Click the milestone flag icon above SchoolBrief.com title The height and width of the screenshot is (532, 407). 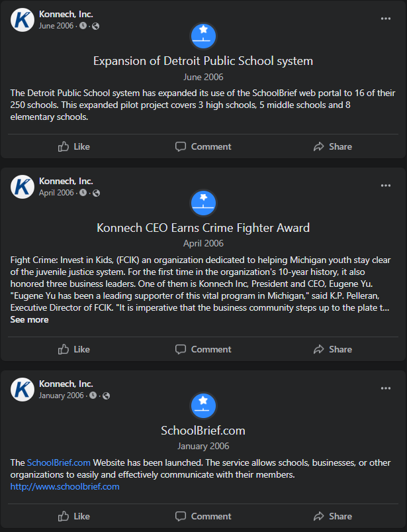click(x=203, y=405)
